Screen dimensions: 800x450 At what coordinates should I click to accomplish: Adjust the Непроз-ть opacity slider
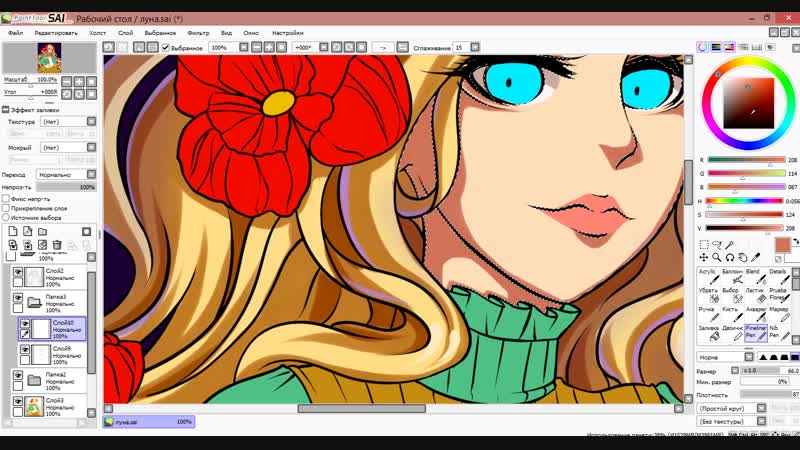click(66, 187)
